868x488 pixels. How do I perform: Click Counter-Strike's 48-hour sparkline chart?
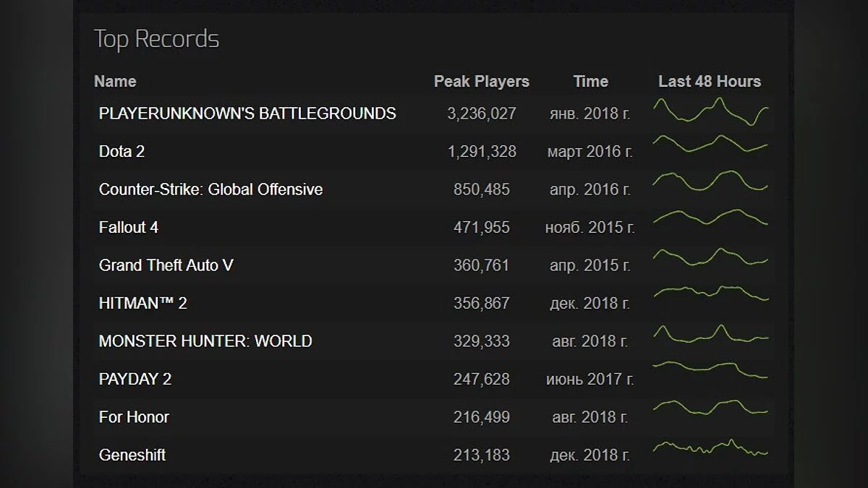[710, 181]
